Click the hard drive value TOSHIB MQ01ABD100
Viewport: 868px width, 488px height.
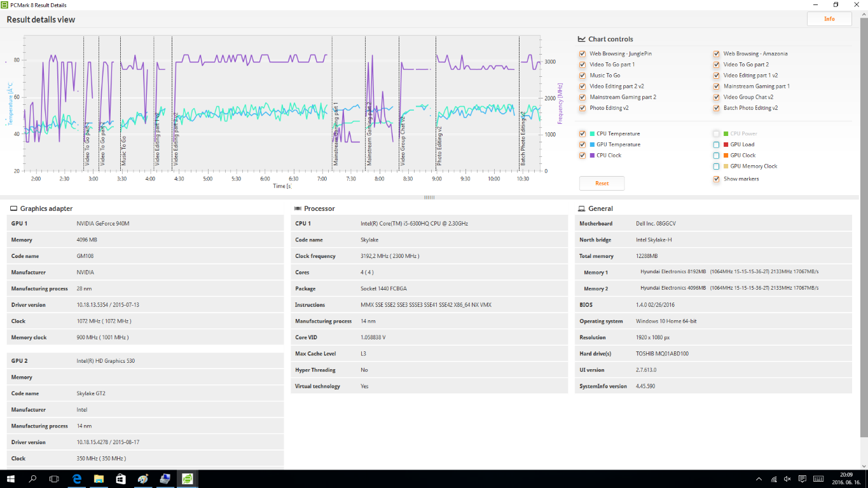[x=662, y=354]
